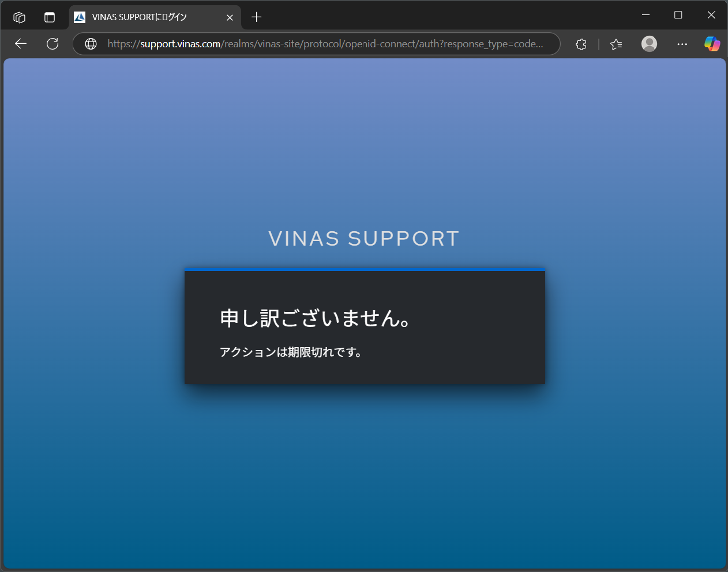Click the VINAS SUPPORT heading

[x=364, y=239]
